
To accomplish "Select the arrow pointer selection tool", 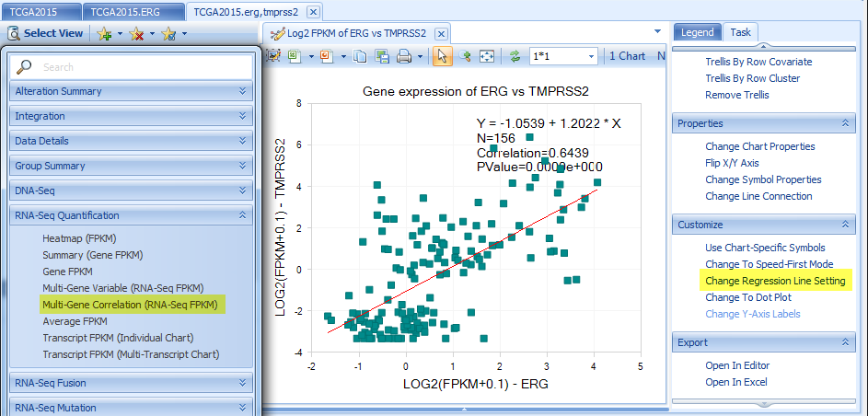I will tap(443, 56).
